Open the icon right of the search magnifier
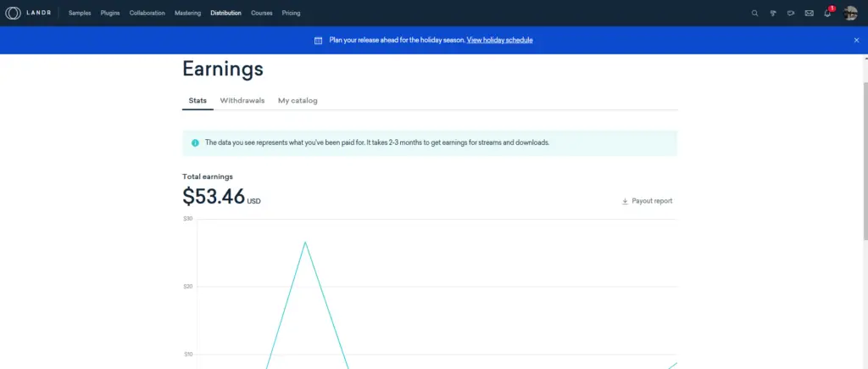The image size is (868, 369). pyautogui.click(x=773, y=14)
